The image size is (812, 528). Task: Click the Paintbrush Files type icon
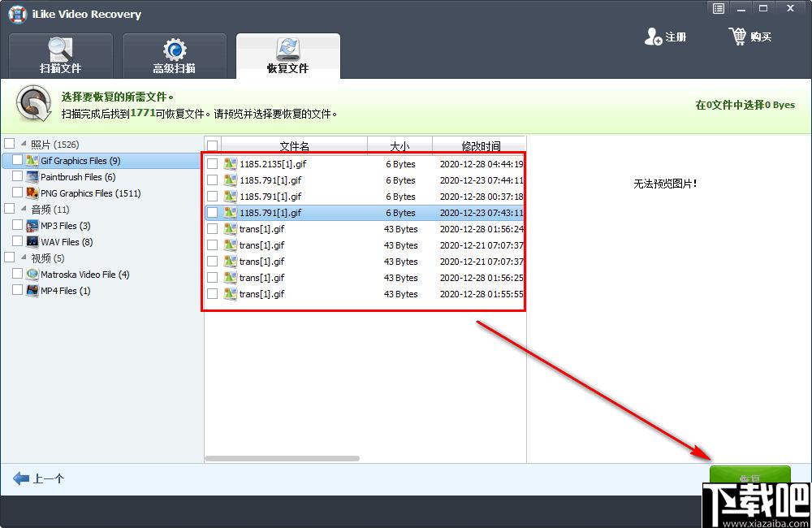click(32, 176)
